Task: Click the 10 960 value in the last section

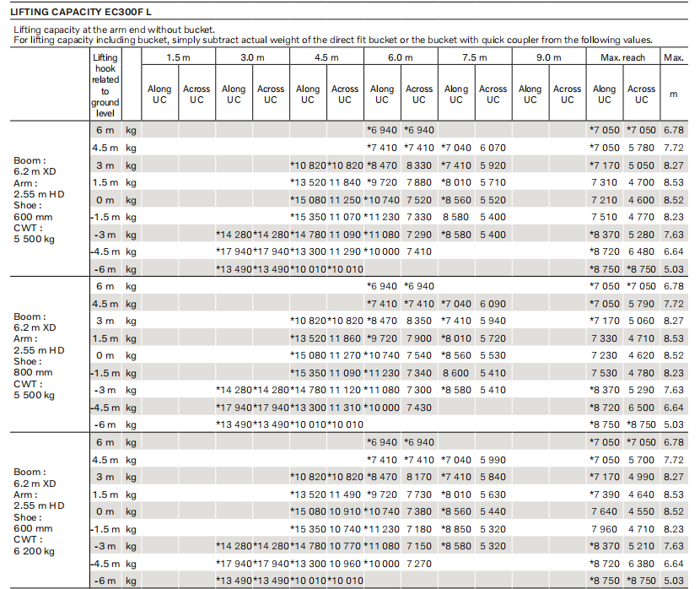Action: click(345, 564)
